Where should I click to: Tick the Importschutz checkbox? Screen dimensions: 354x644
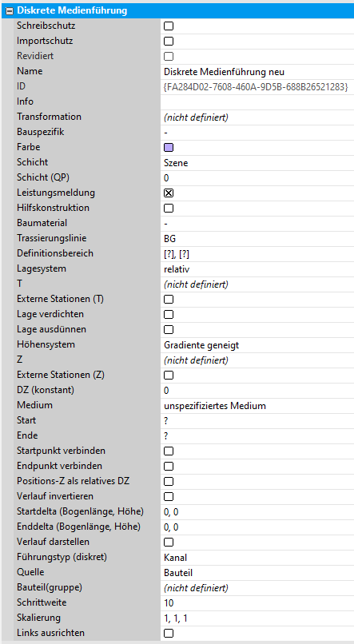pyautogui.click(x=169, y=41)
